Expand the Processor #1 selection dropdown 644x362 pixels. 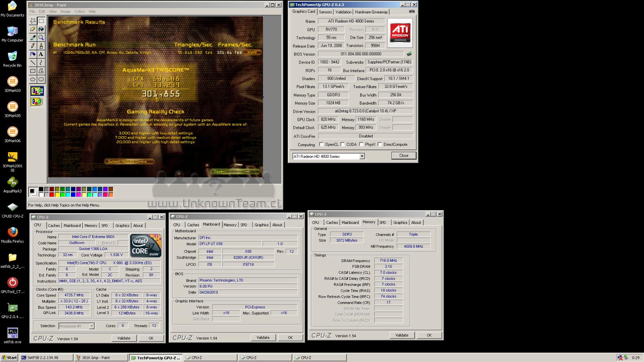point(91,326)
